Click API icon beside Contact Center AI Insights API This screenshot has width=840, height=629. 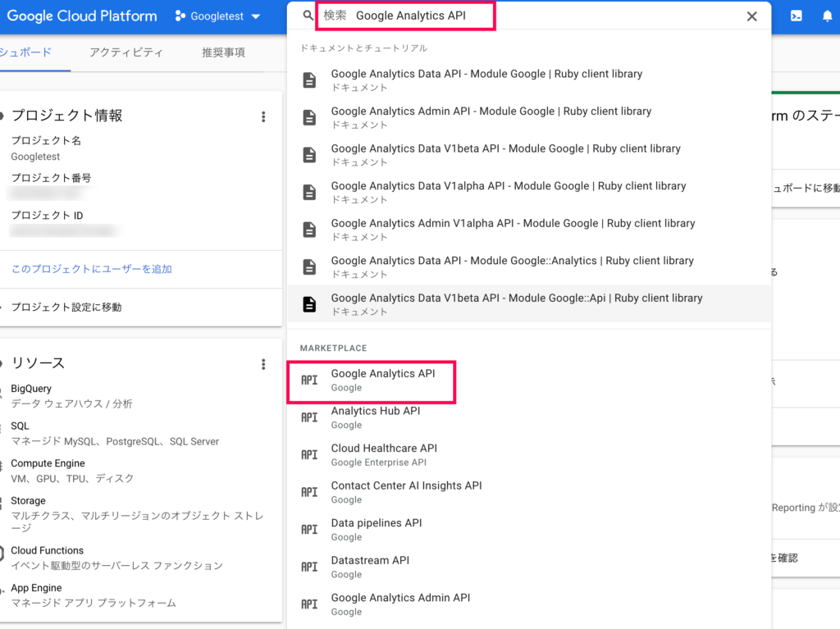309,492
